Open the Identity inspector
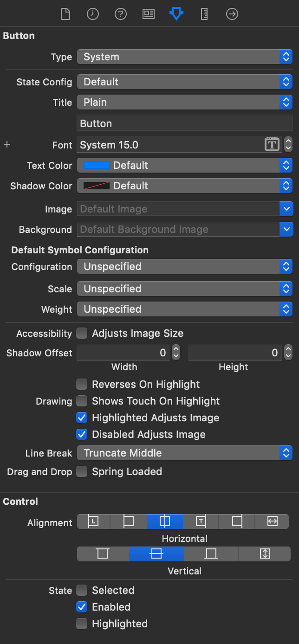This screenshot has width=299, height=644. click(148, 14)
